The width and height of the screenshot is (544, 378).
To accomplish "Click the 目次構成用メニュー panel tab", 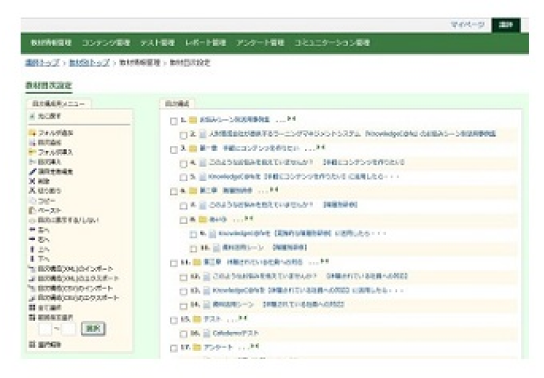I will 58,104.
